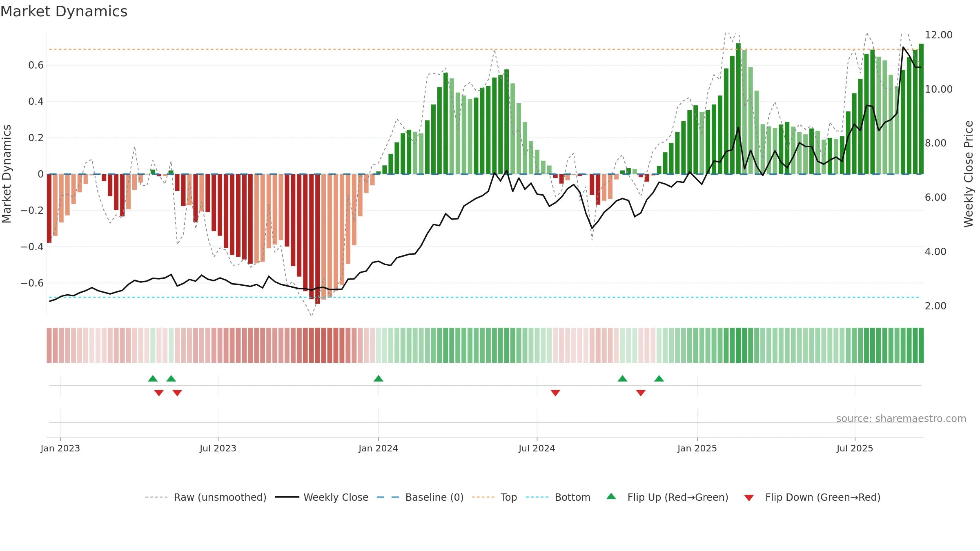Click the 0.6 left axis tick

36,65
